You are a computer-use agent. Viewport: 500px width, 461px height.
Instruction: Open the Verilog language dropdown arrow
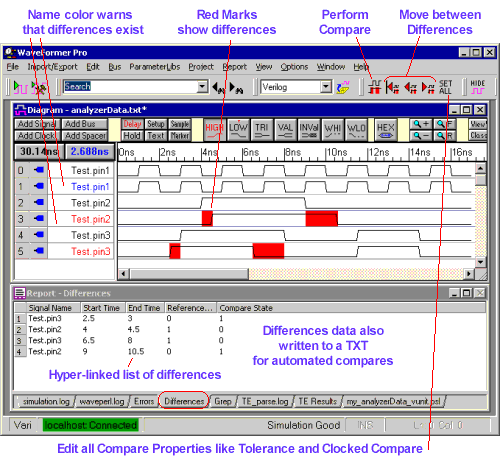point(326,87)
